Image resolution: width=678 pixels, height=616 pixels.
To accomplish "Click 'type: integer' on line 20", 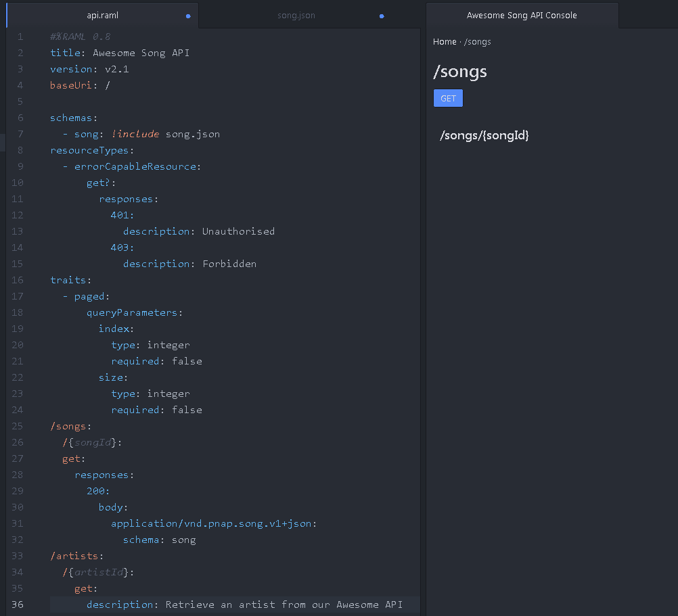I will 150,345.
